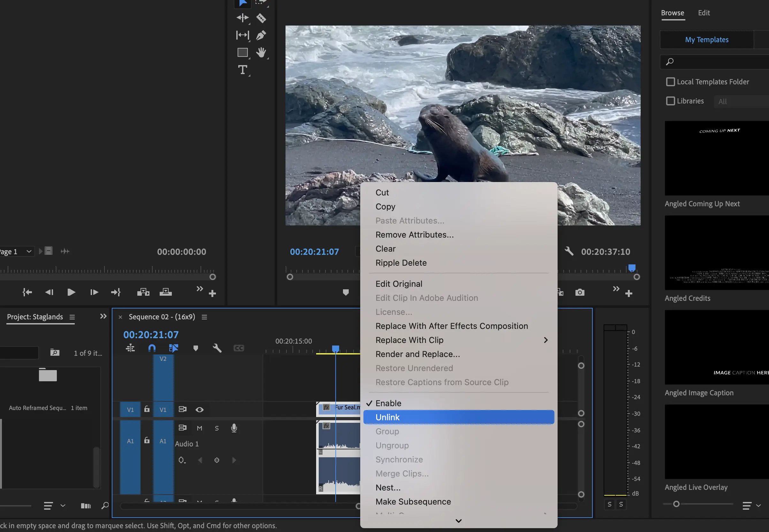Switch to the Edit tab

click(x=704, y=13)
